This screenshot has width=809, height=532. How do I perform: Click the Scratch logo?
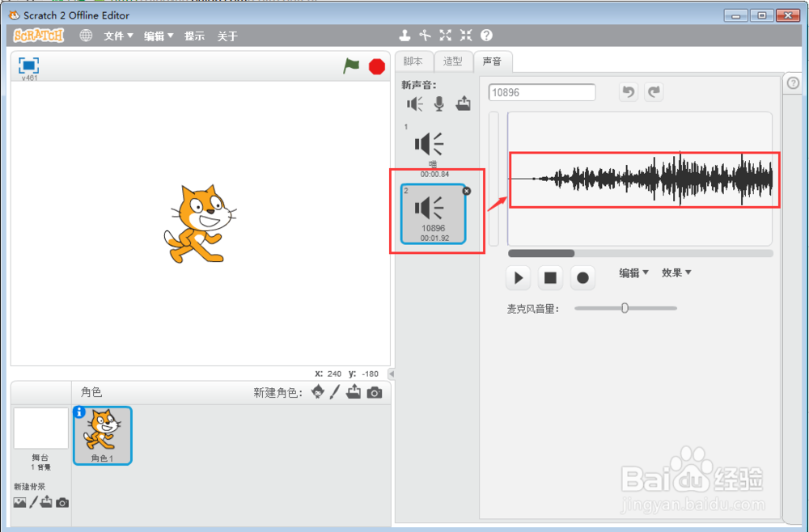click(39, 36)
